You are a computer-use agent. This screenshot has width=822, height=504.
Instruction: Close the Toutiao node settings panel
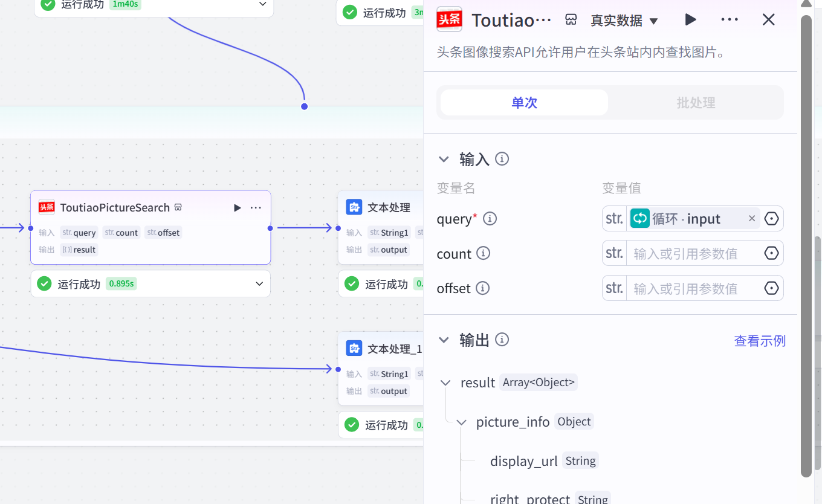(768, 20)
